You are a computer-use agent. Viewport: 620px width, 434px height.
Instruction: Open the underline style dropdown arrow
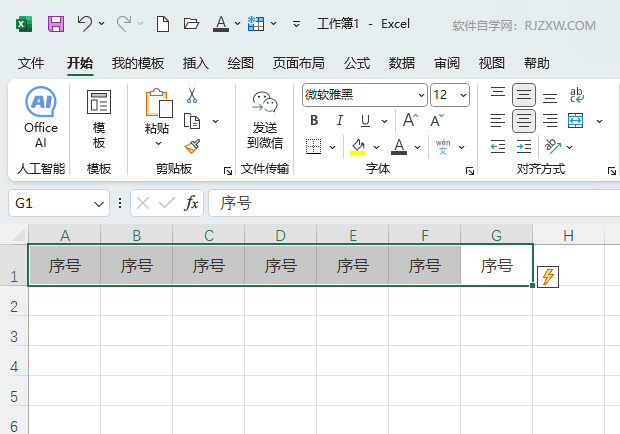point(384,121)
